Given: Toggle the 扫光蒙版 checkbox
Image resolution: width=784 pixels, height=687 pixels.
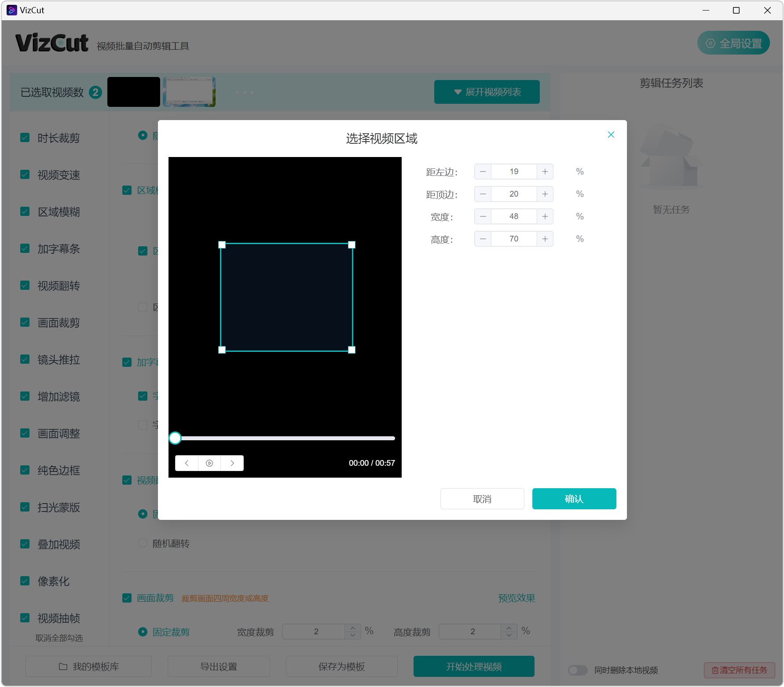Looking at the screenshot, I should click(25, 507).
